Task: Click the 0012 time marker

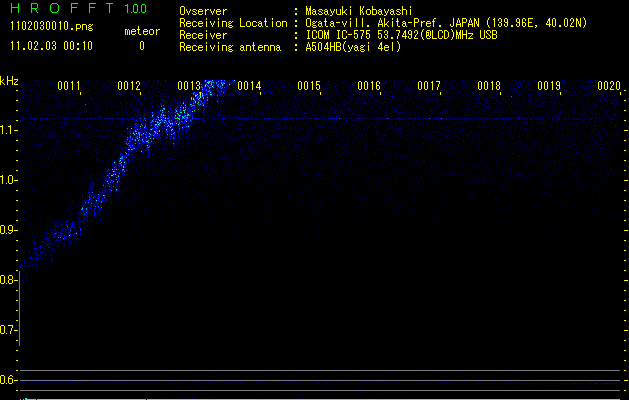Action: coord(129,86)
